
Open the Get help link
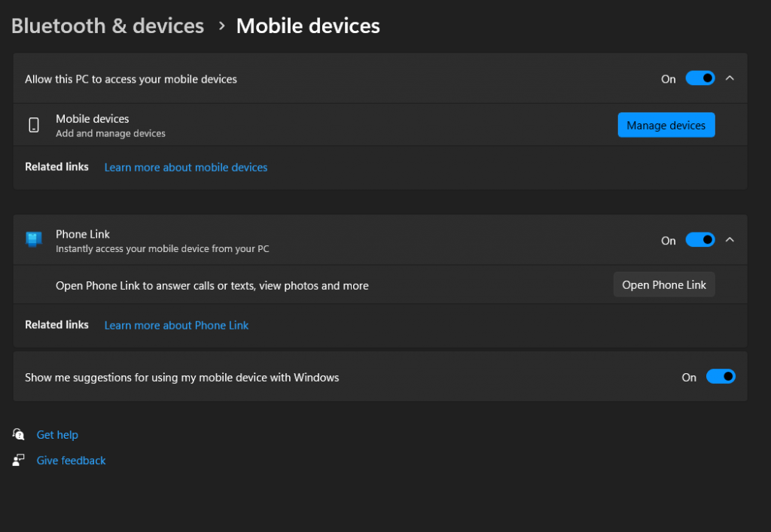[x=57, y=434]
